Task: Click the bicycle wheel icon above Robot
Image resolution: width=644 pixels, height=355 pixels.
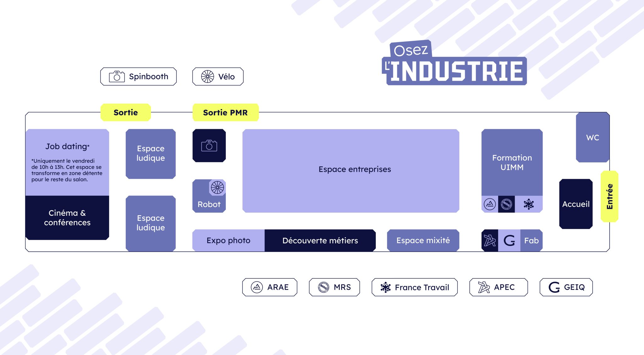Action: click(x=217, y=188)
